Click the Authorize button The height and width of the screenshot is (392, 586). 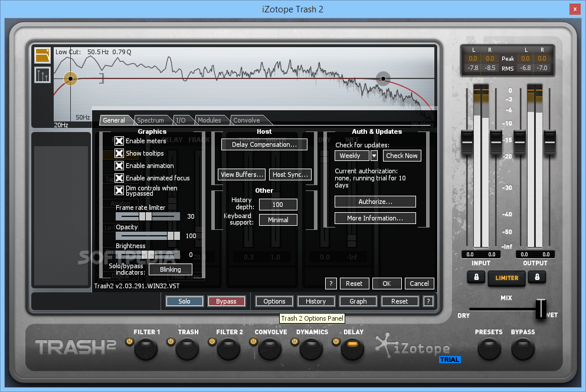tap(375, 202)
